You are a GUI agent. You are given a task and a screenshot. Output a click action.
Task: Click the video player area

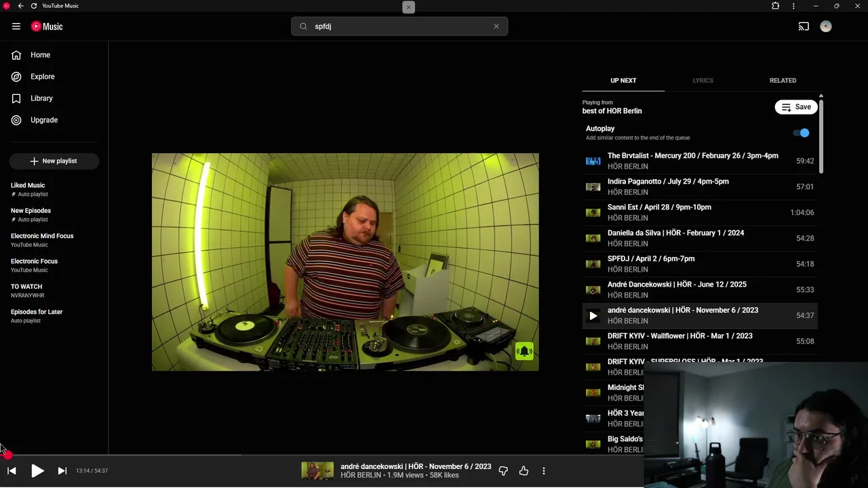pyautogui.click(x=345, y=262)
